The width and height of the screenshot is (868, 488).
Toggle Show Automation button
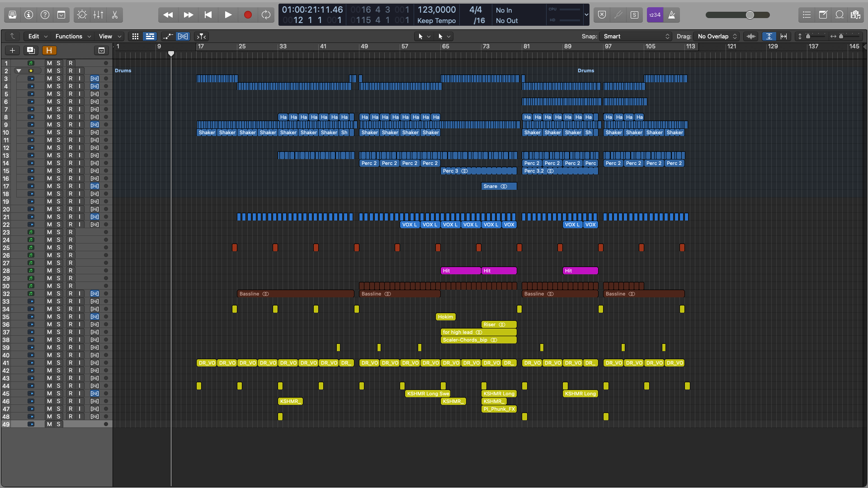coord(168,36)
